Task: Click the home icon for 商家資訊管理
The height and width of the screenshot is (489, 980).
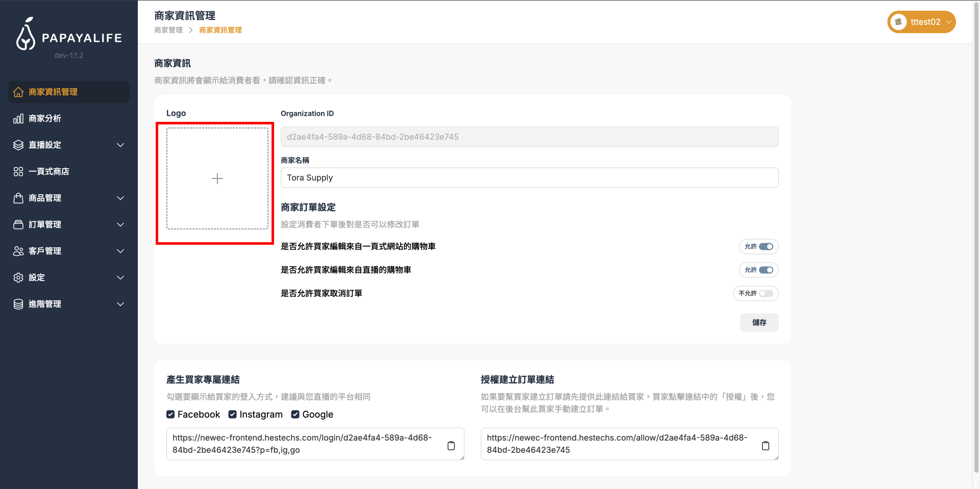Action: click(18, 92)
